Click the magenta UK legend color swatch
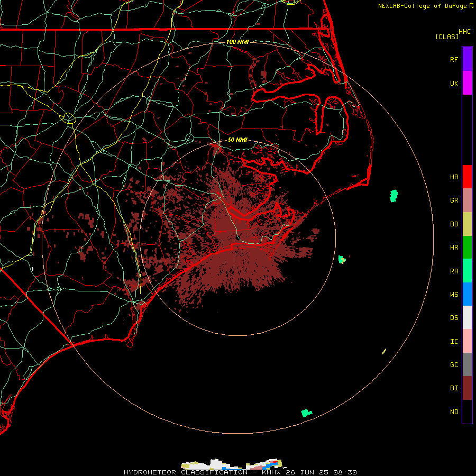476x476 pixels. [x=467, y=83]
